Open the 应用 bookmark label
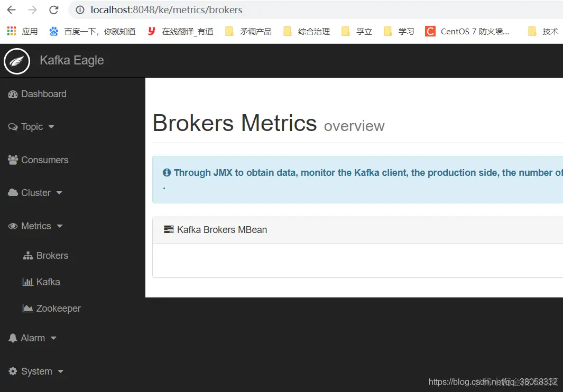This screenshot has height=392, width=563. click(x=30, y=32)
